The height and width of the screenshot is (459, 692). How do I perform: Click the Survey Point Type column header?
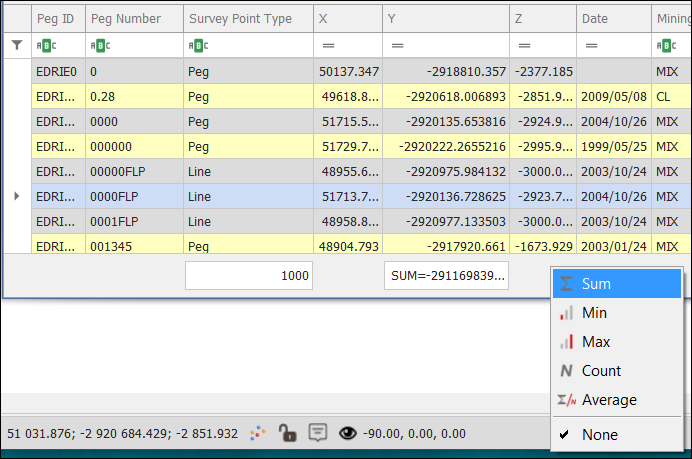pos(240,19)
